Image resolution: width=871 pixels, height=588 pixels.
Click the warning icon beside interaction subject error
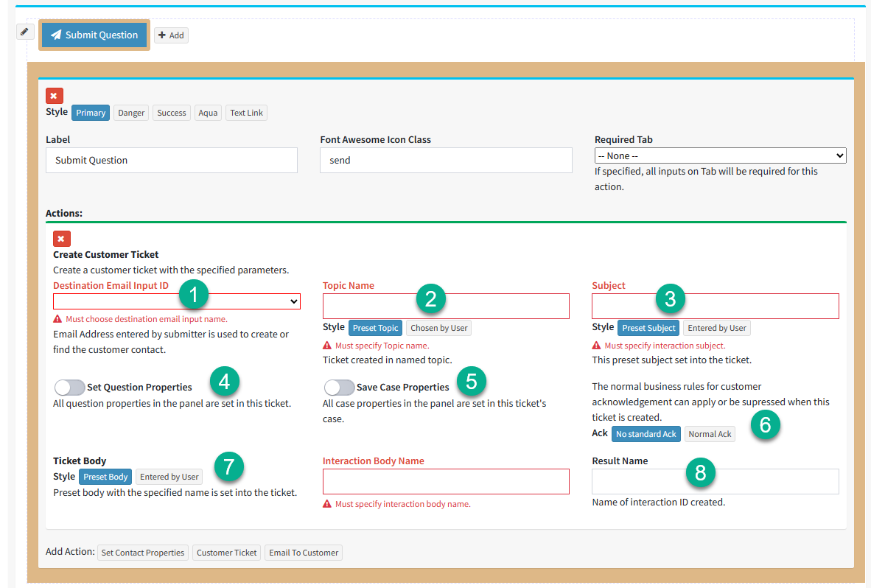tap(597, 346)
